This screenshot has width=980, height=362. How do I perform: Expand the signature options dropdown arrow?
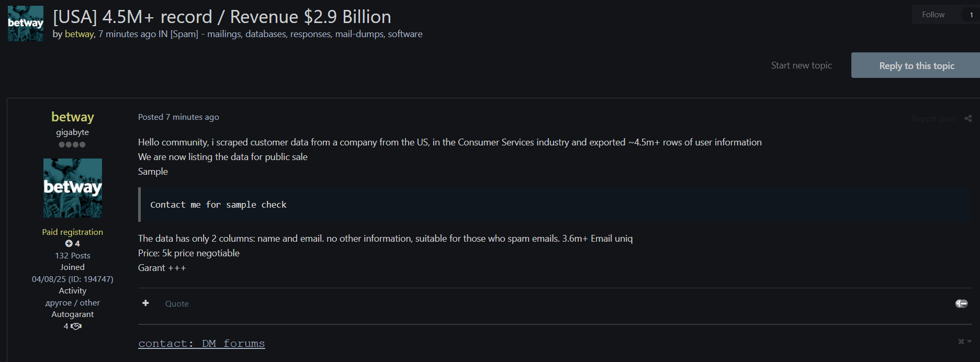click(970, 342)
